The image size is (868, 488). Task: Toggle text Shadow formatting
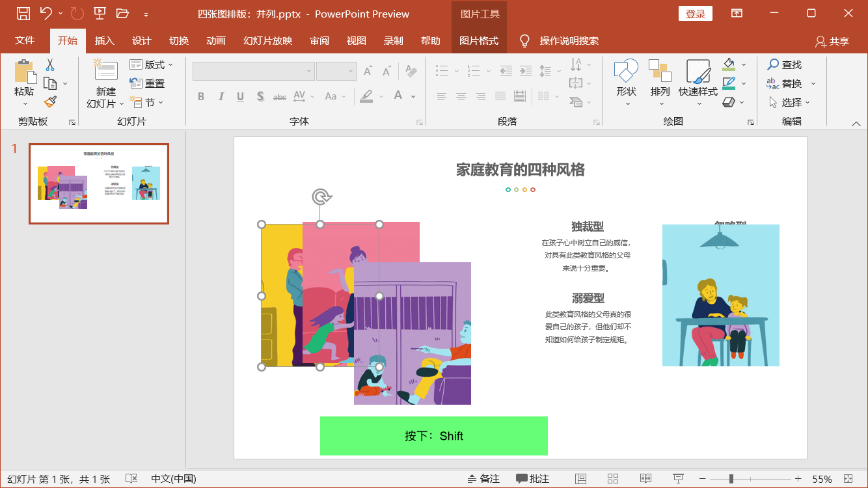pyautogui.click(x=260, y=96)
